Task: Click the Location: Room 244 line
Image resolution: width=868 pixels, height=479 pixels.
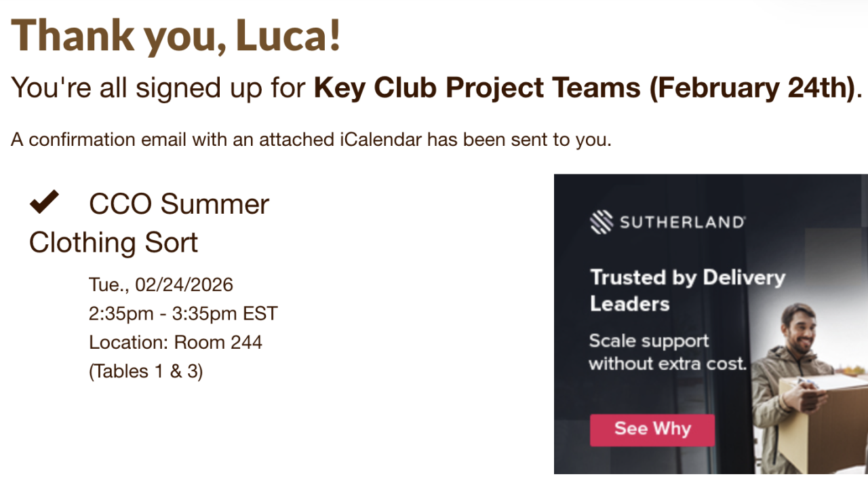Action: [x=175, y=342]
